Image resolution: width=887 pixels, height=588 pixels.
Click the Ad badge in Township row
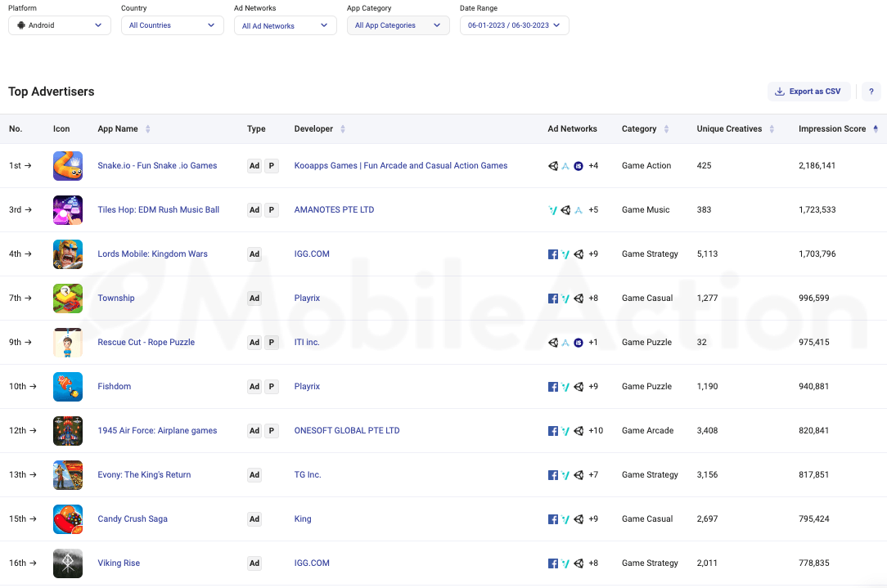point(254,298)
